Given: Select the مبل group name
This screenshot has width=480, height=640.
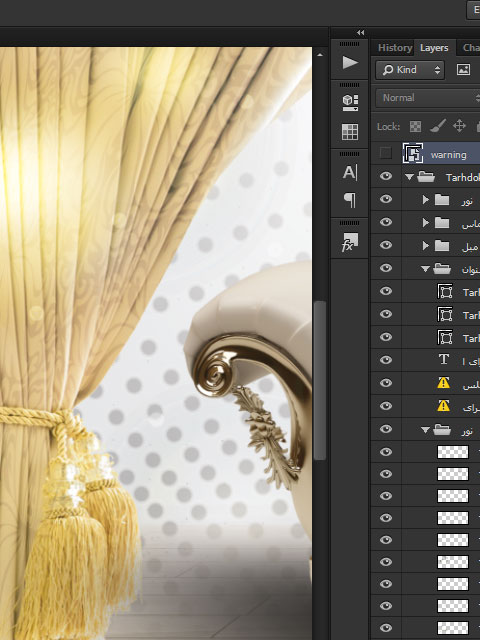Looking at the screenshot, I should [x=470, y=247].
